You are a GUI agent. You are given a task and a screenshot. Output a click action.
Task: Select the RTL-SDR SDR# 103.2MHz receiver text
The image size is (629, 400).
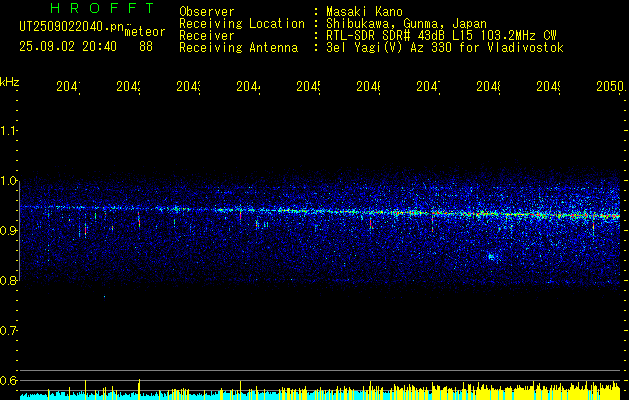pyautogui.click(x=441, y=36)
